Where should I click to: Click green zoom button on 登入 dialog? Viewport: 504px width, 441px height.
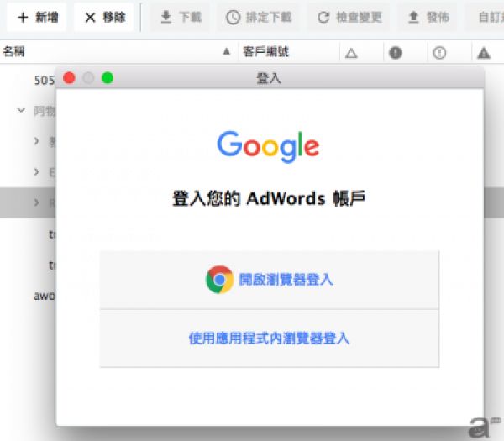click(x=108, y=78)
